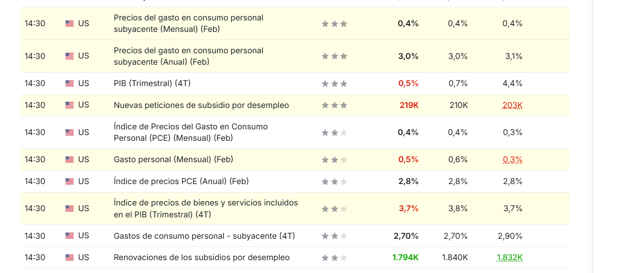Click the US flag beside PIB (Trimestral) (4T)
Image resolution: width=644 pixels, height=273 pixels.
click(69, 84)
